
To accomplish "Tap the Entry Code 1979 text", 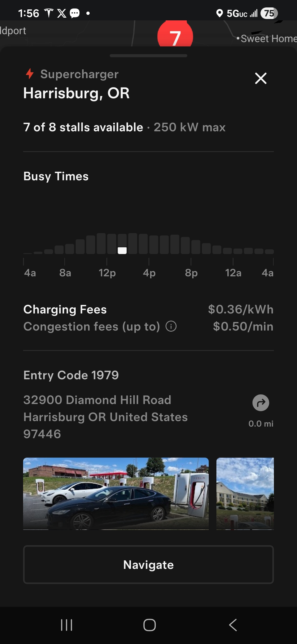I will [x=71, y=375].
